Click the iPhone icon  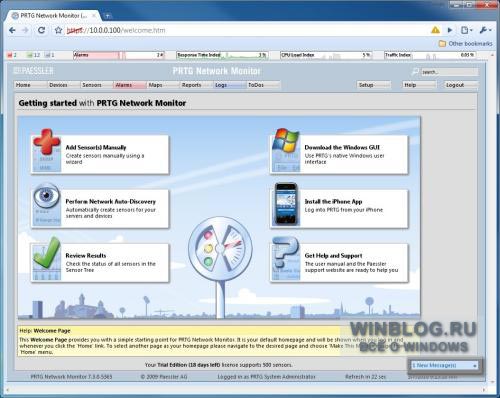286,204
